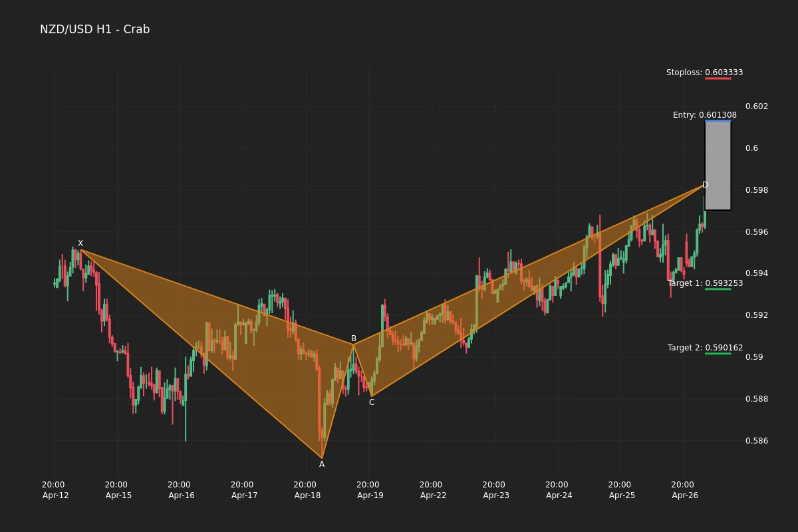Screen dimensions: 798x532
Task: Click the 0.586 price axis label
Action: point(756,441)
